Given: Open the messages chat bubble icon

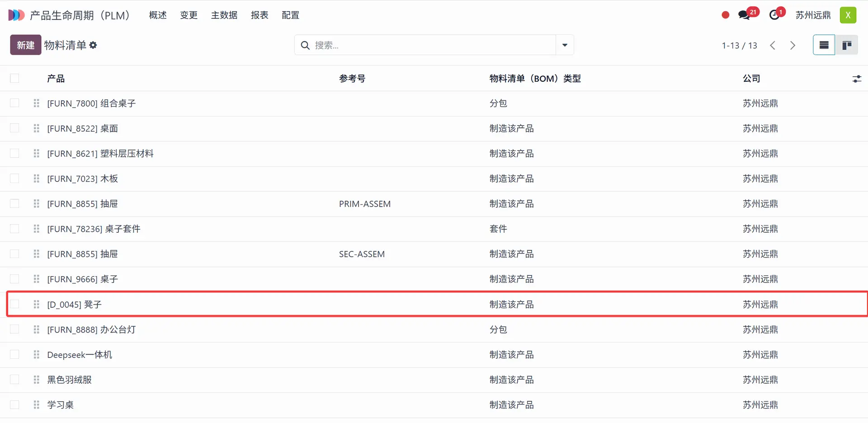Looking at the screenshot, I should pyautogui.click(x=744, y=15).
